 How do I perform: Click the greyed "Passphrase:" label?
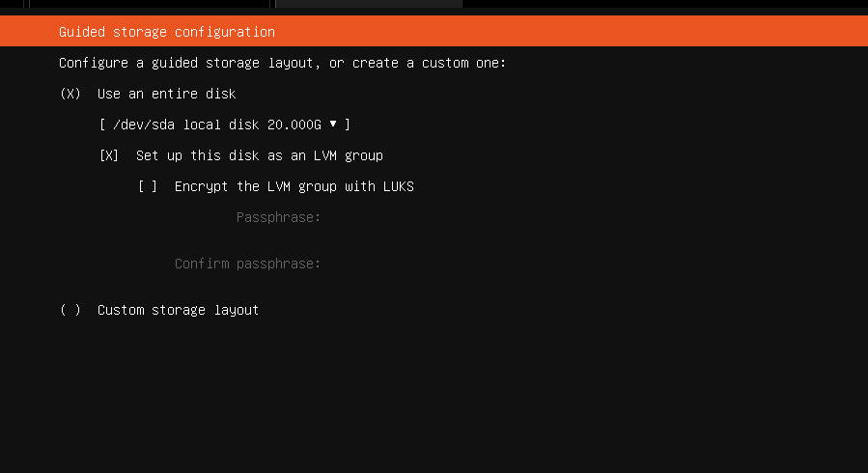click(x=278, y=217)
